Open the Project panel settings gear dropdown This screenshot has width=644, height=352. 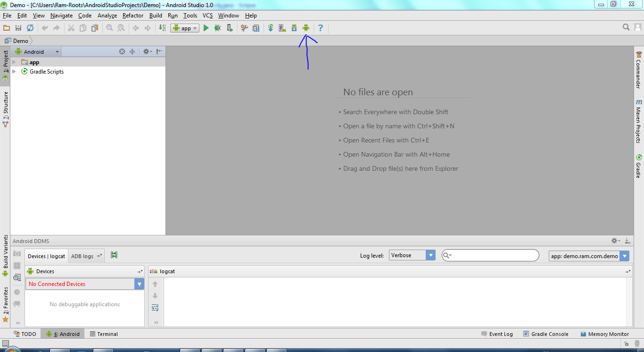tap(147, 52)
